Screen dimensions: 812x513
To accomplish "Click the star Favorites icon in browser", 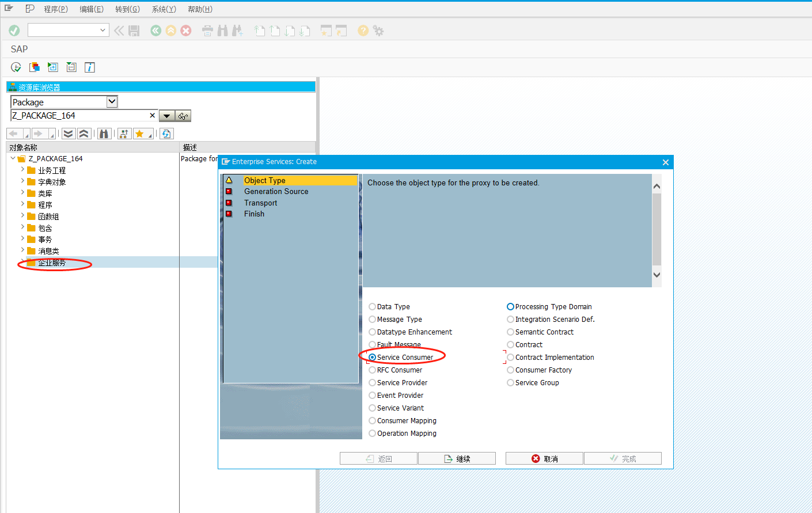I will (139, 134).
